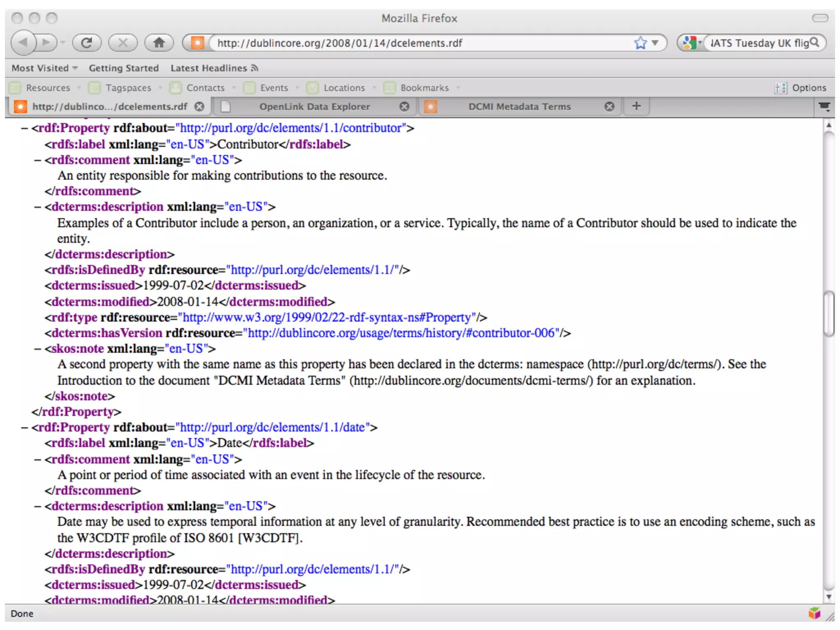
Task: Click the Back navigation arrow
Action: click(23, 42)
